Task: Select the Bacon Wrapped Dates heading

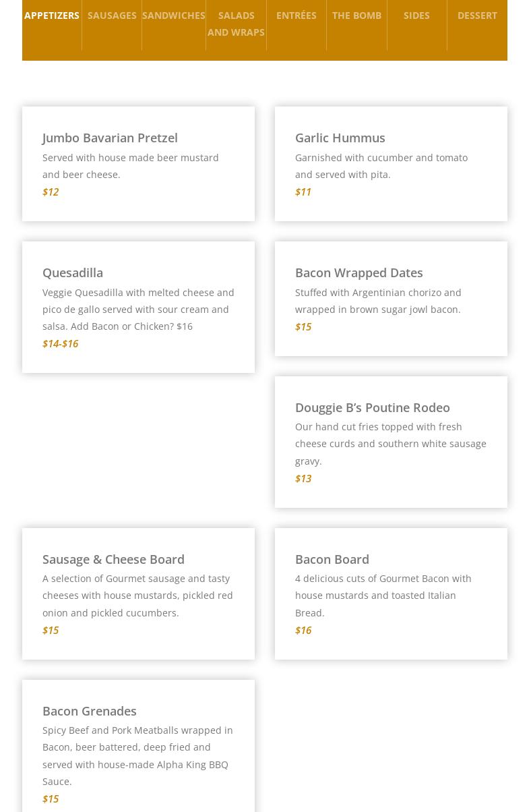Action: click(359, 272)
